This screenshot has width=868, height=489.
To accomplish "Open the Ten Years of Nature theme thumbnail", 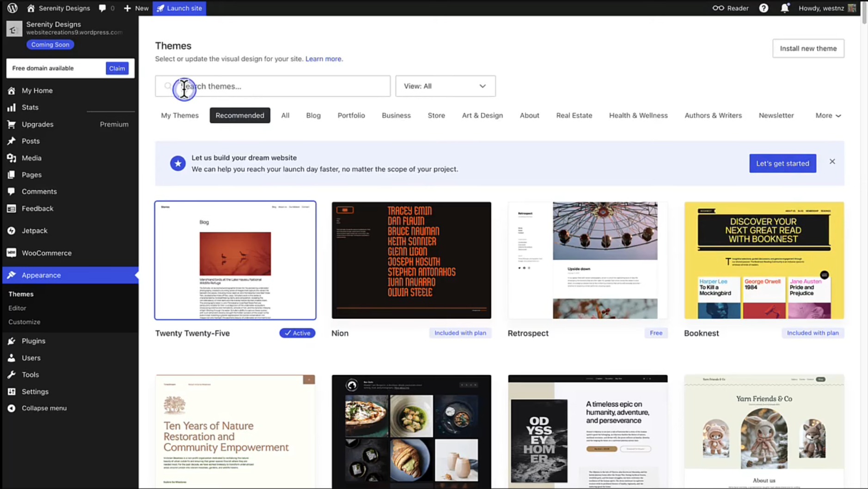I will coord(235,431).
